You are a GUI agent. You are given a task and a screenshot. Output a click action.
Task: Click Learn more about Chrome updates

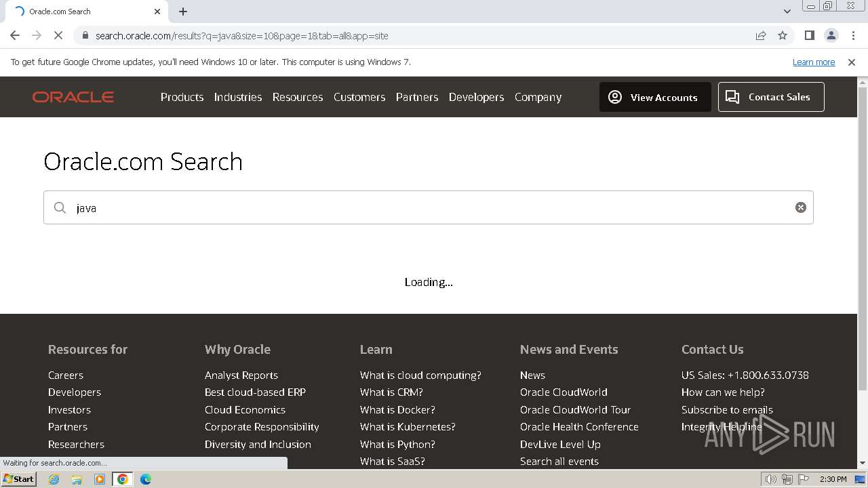(x=814, y=62)
